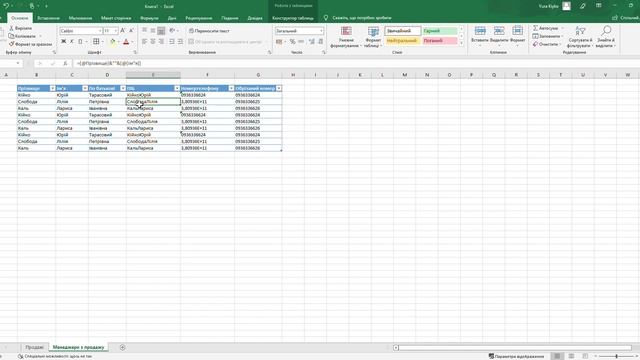
Task: Click the text orientation icon
Action: (172, 31)
